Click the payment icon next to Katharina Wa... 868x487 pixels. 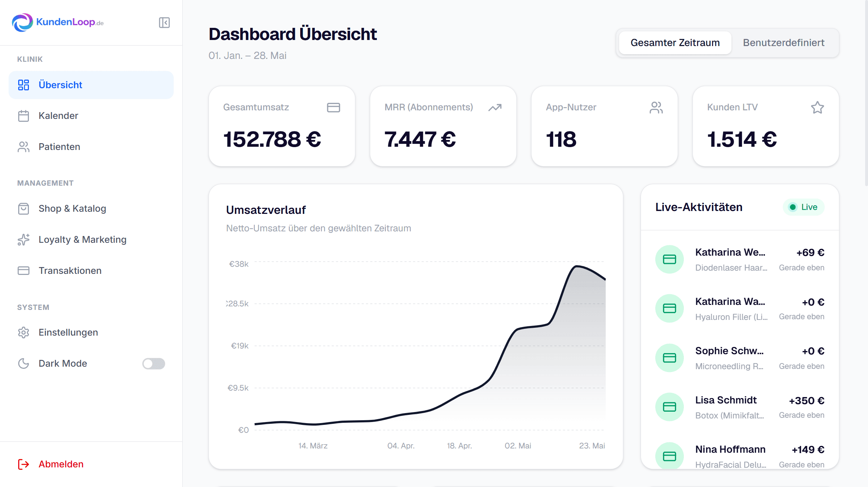point(670,308)
